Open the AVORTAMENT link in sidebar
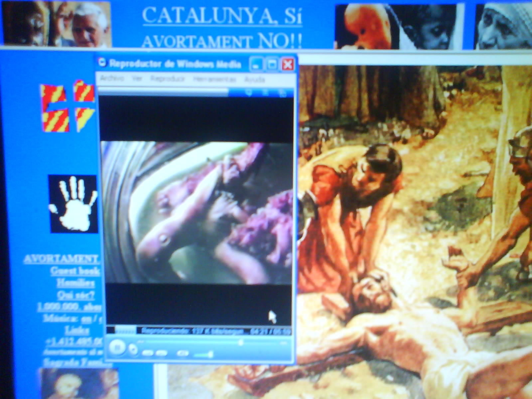The image size is (532, 399). (61, 259)
